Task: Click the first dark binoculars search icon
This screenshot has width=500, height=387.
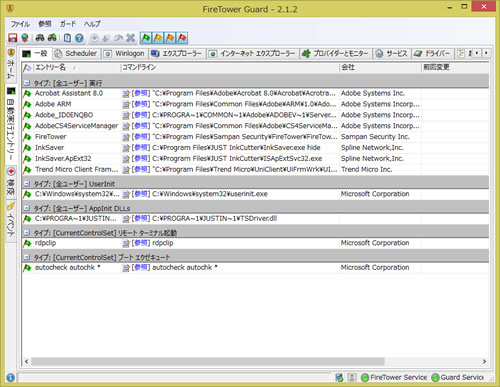Action: click(40, 38)
